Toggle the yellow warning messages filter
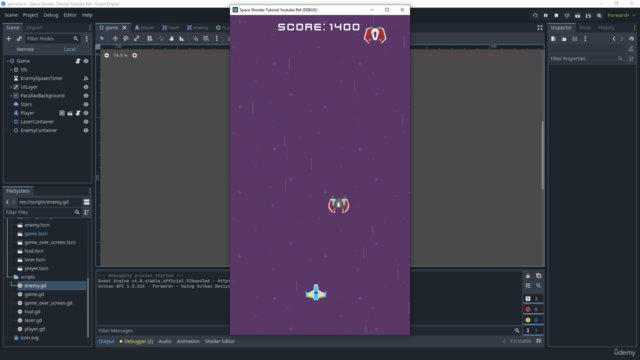The image size is (640, 360). pos(533,320)
